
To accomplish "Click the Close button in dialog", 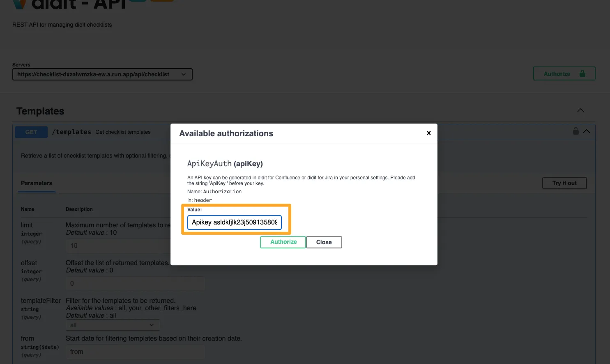I will click(324, 242).
